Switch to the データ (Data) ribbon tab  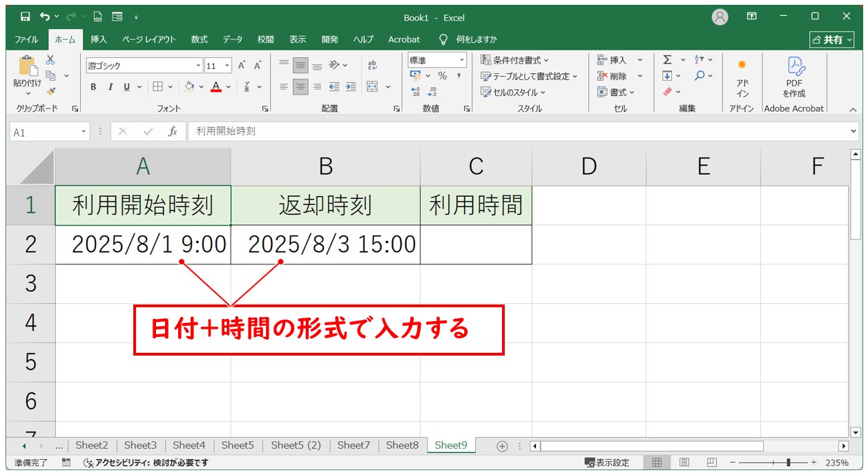(233, 39)
